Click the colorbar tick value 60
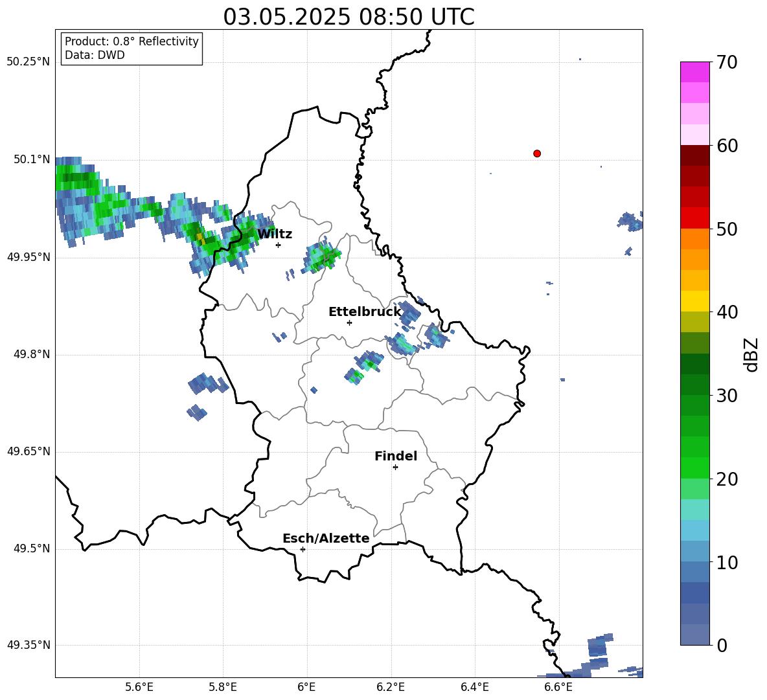This screenshot has width=767, height=700. 727,146
